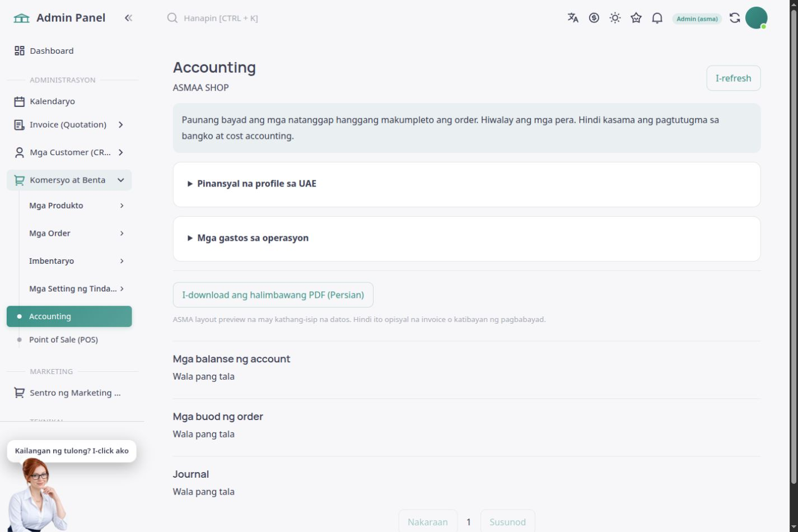Expand Mga Order submenu chevron
This screenshot has height=532, width=798.
point(122,234)
